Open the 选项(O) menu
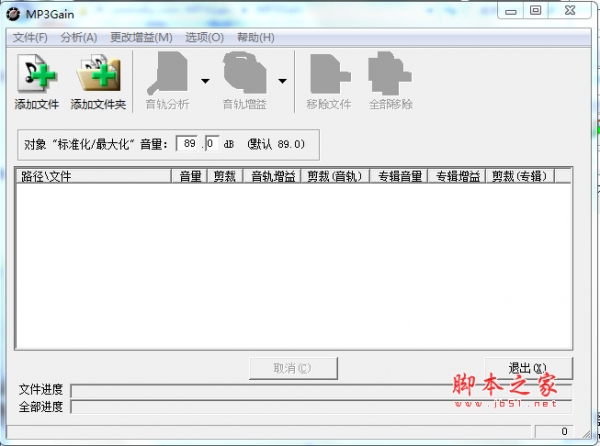Screen dimensions: 600x446 (204, 37)
